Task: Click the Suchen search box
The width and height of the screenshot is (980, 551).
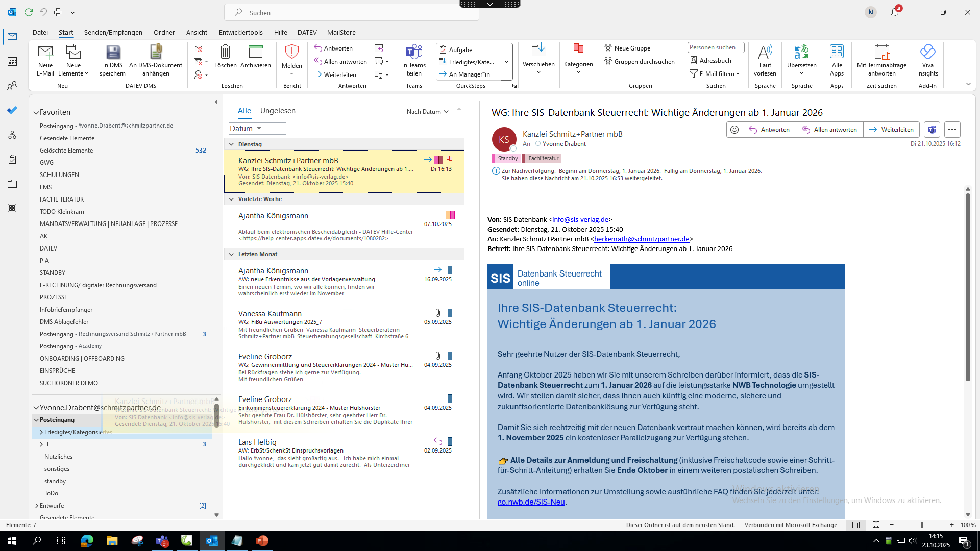Action: 352,12
